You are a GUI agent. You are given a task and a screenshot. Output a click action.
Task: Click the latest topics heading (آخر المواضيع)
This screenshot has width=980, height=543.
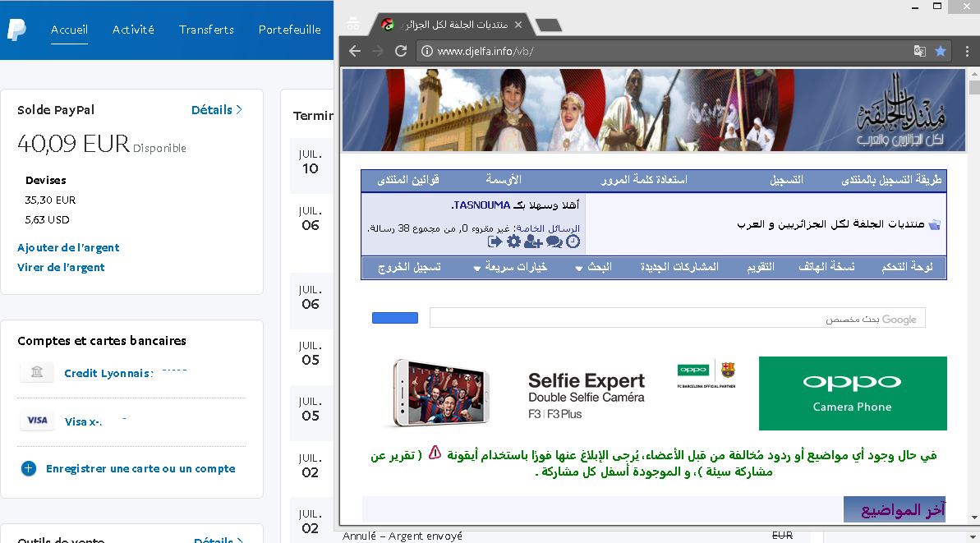(903, 510)
